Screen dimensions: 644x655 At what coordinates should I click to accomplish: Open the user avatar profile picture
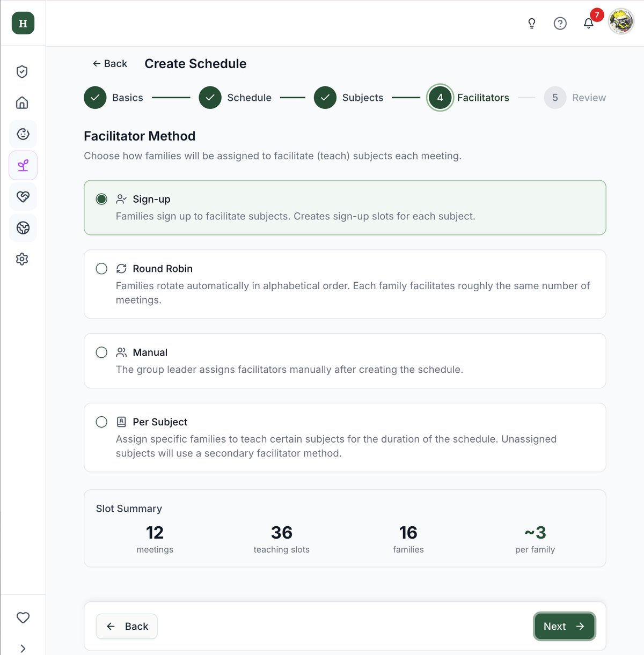click(x=621, y=22)
